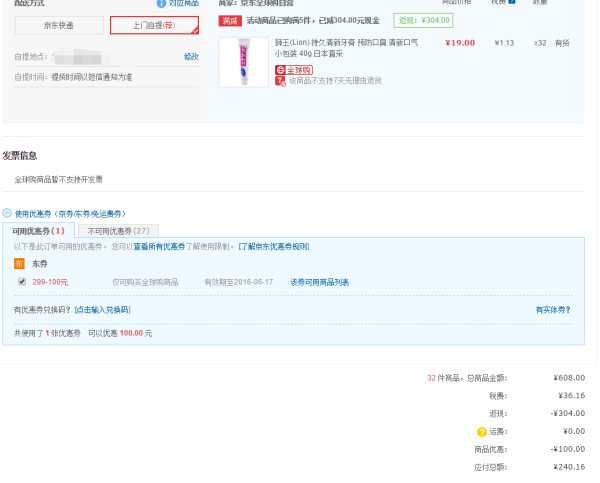Open the Lion toothpaste product thumbnail
This screenshot has width=600, height=483.
tap(243, 62)
